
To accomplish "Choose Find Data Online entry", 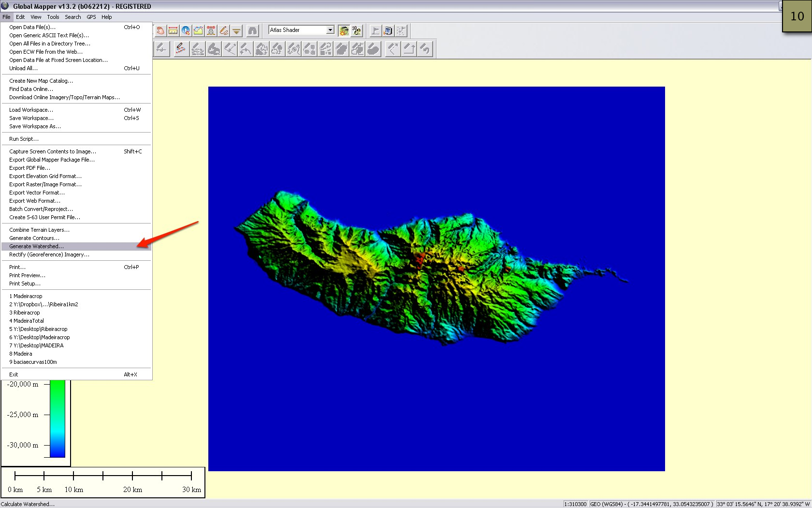I will click(76, 89).
